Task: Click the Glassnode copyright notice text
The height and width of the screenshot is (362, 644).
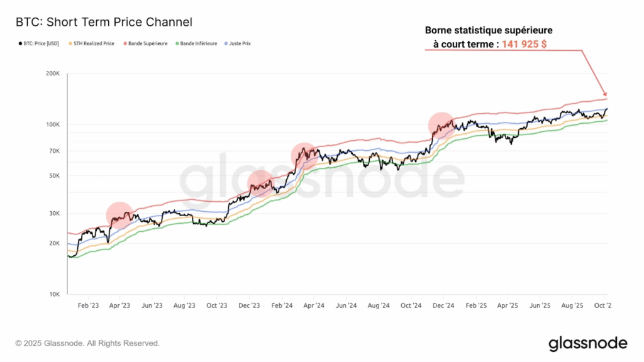Action: coord(87,343)
